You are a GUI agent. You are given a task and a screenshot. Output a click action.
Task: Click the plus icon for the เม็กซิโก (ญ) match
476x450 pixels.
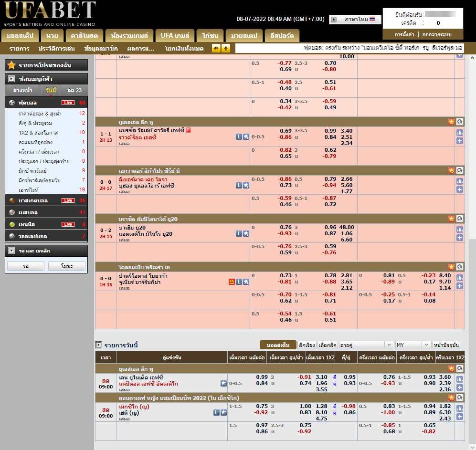pos(460,417)
